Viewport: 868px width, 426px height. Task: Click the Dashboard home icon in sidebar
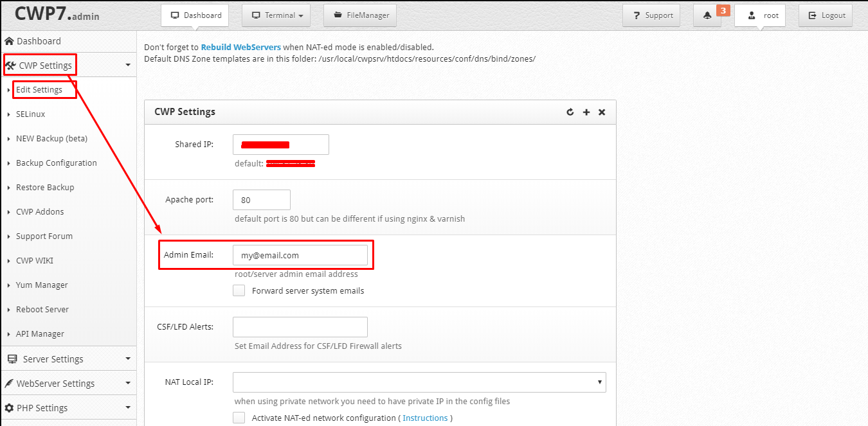[9, 41]
